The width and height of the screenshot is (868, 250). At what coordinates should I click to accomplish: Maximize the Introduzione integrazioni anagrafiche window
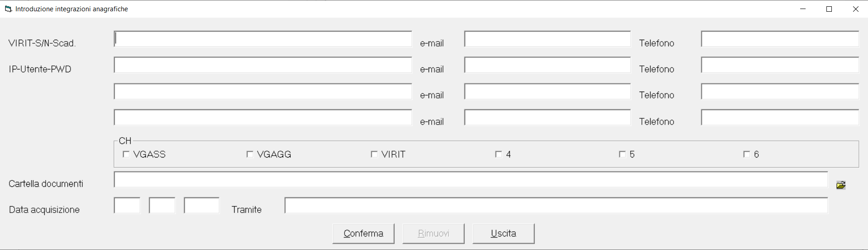tap(829, 9)
